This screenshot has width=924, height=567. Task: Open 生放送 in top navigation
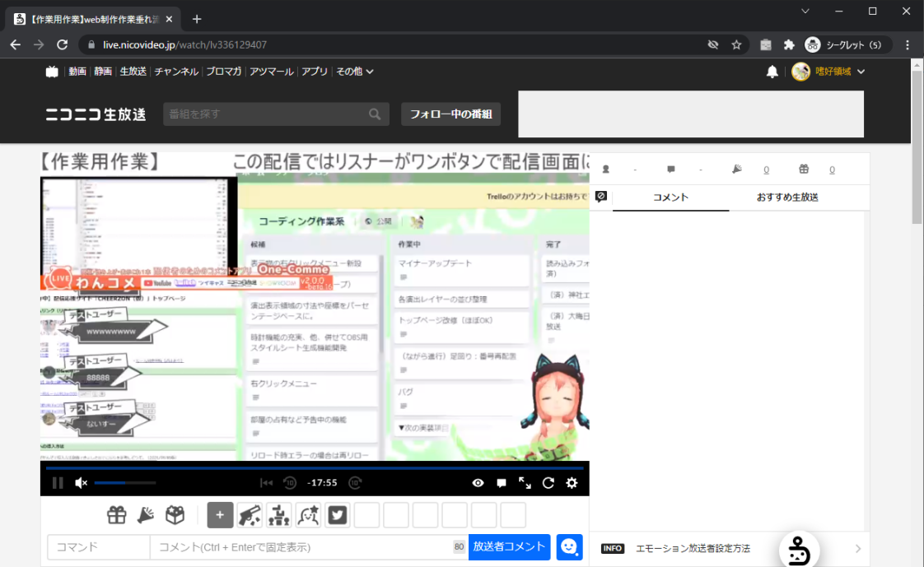point(133,72)
